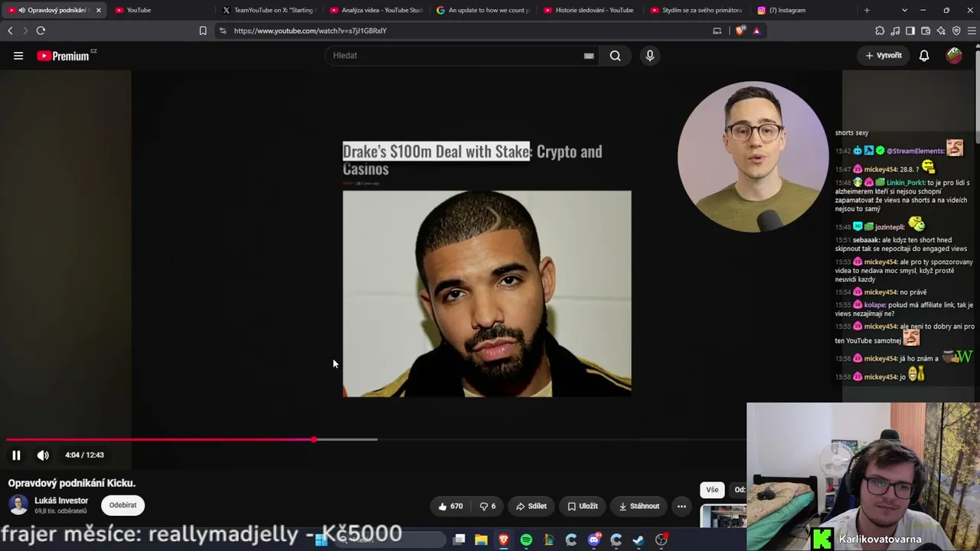Screen dimensions: 980x551
Task: Share the video via Sdílet
Action: (531, 506)
